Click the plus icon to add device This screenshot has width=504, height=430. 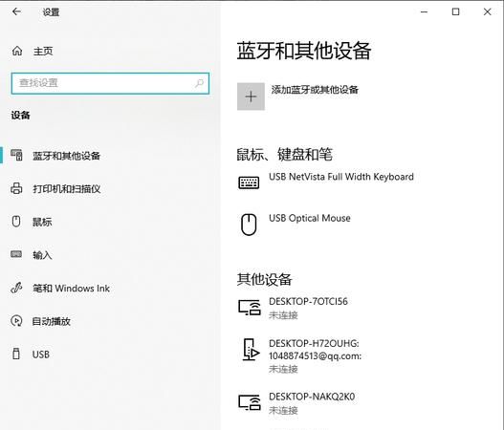click(x=251, y=97)
